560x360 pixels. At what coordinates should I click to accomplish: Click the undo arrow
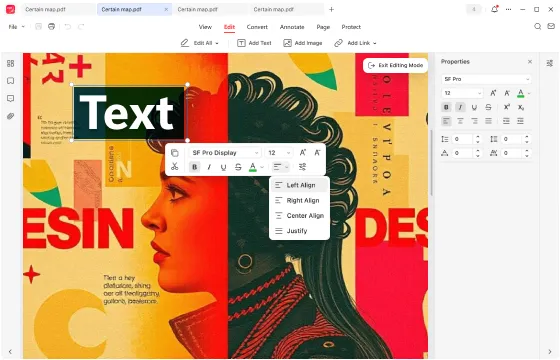coord(68,26)
